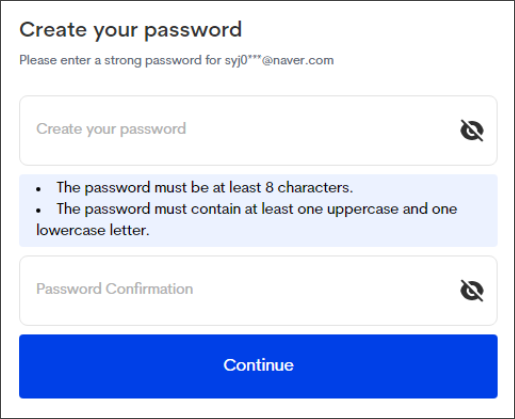Toggle the crossed-eye icon in first password box
This screenshot has height=419, width=515.
472,130
